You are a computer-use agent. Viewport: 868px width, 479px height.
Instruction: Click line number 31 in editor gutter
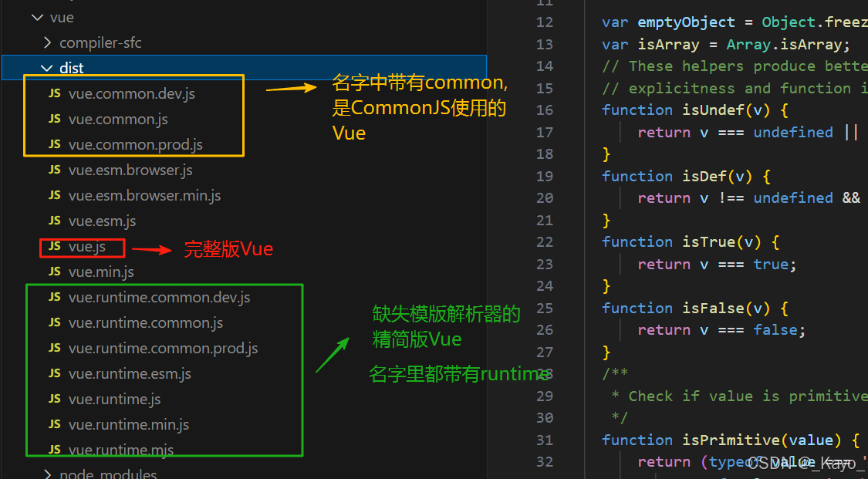(x=545, y=440)
